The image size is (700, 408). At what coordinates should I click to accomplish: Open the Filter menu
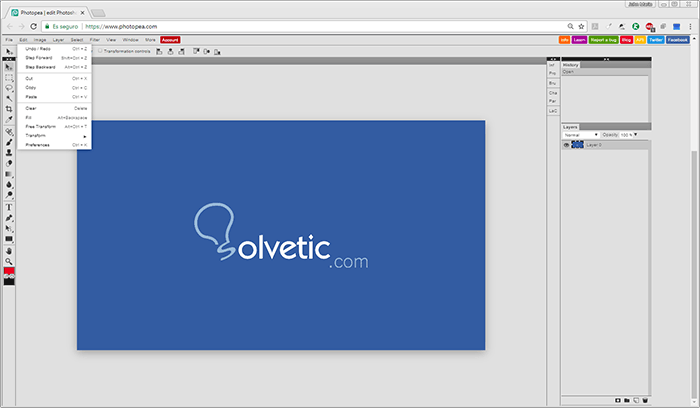tap(95, 40)
